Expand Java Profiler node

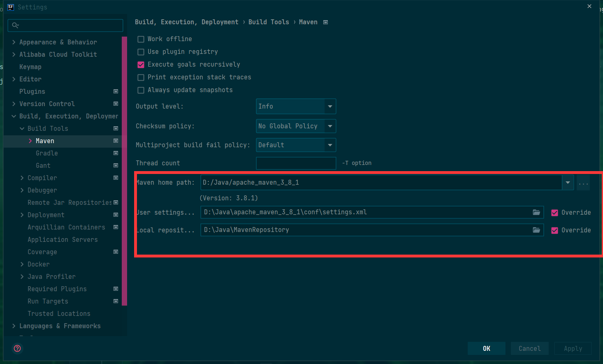point(22,276)
